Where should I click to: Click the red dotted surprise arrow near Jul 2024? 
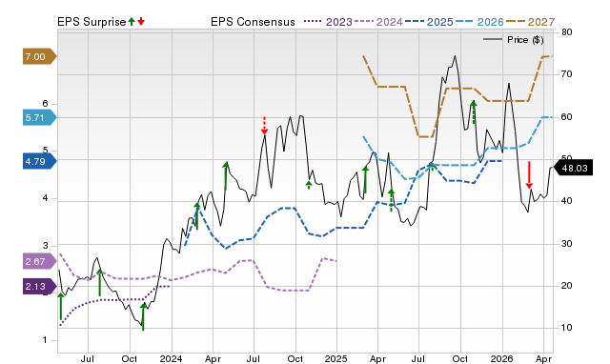click(x=265, y=126)
